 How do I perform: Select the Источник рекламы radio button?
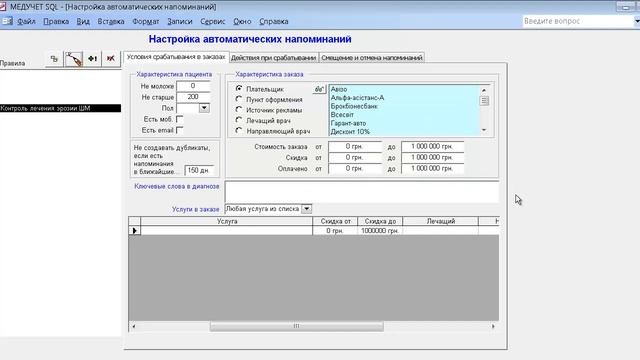click(239, 110)
